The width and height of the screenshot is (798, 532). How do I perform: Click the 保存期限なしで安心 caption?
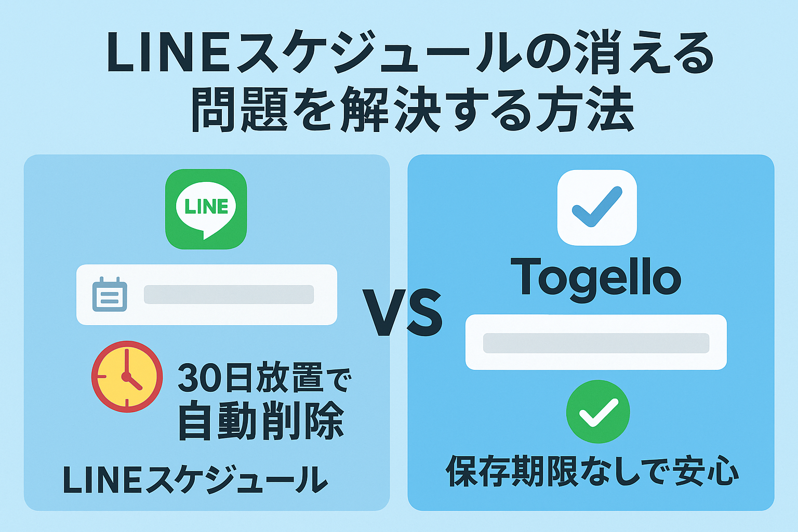tap(592, 471)
